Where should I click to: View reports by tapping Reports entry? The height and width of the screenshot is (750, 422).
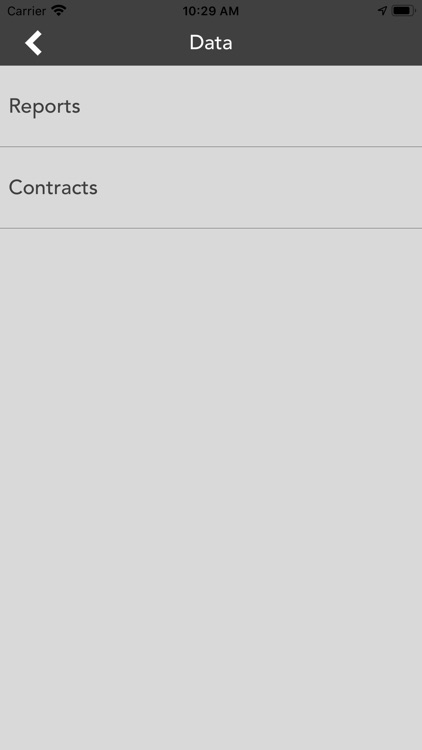click(x=211, y=106)
